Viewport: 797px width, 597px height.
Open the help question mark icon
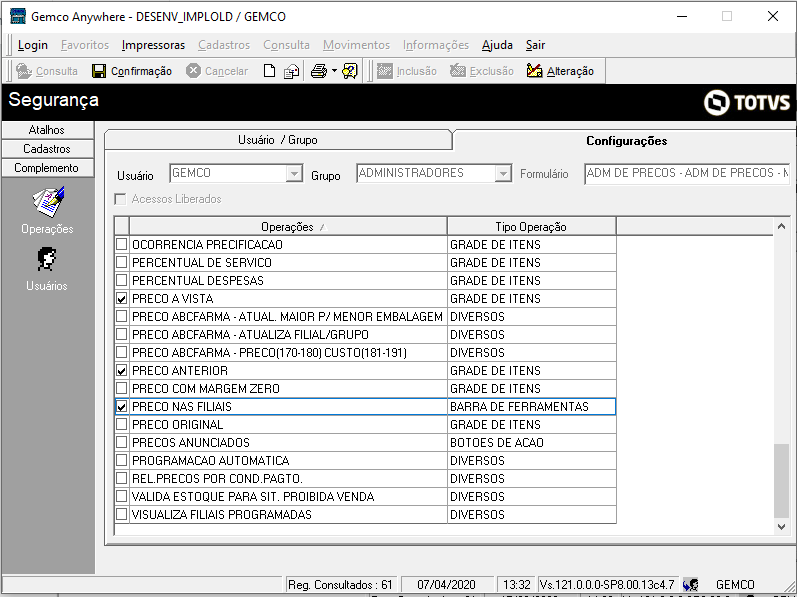tap(350, 71)
